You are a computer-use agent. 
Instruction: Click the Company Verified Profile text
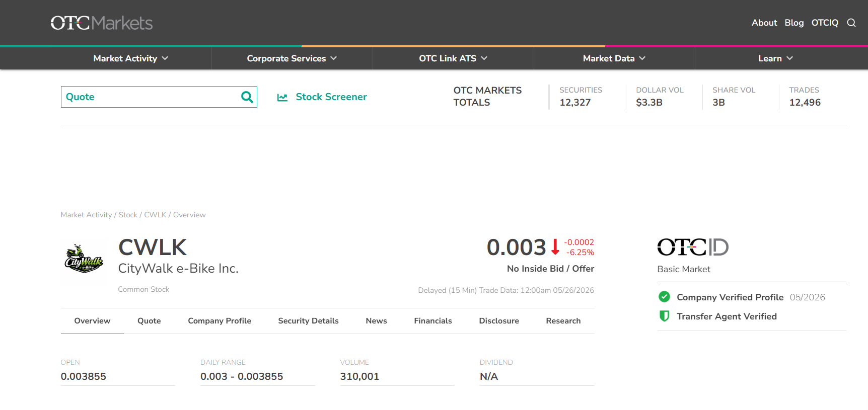pyautogui.click(x=730, y=297)
